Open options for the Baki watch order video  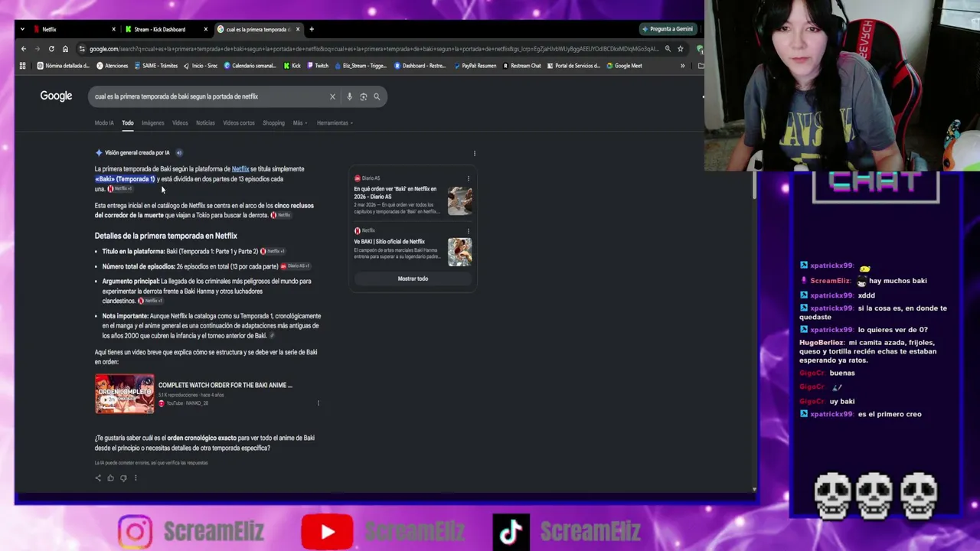318,403
